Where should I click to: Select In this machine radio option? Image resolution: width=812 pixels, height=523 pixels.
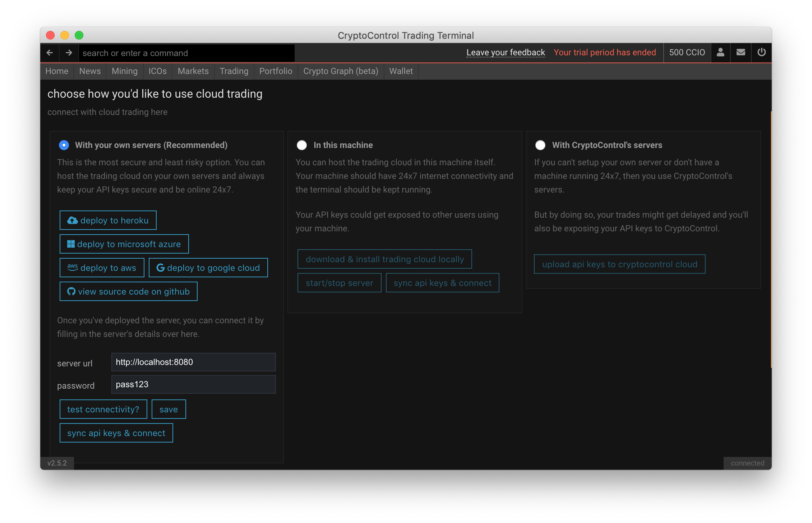pos(302,145)
